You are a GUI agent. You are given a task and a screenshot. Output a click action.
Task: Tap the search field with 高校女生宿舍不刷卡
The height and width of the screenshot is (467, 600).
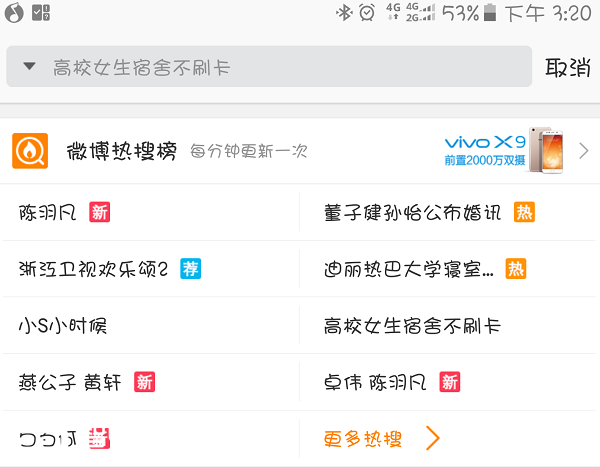pos(269,67)
